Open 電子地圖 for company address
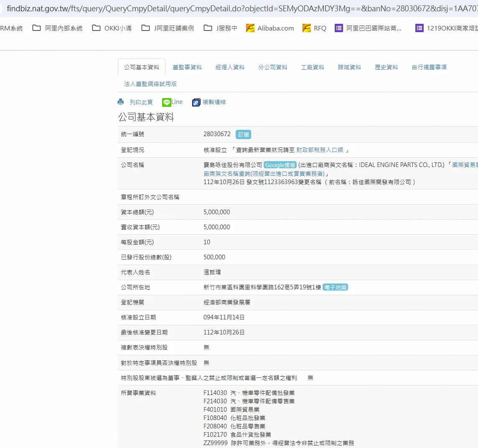 335,287
